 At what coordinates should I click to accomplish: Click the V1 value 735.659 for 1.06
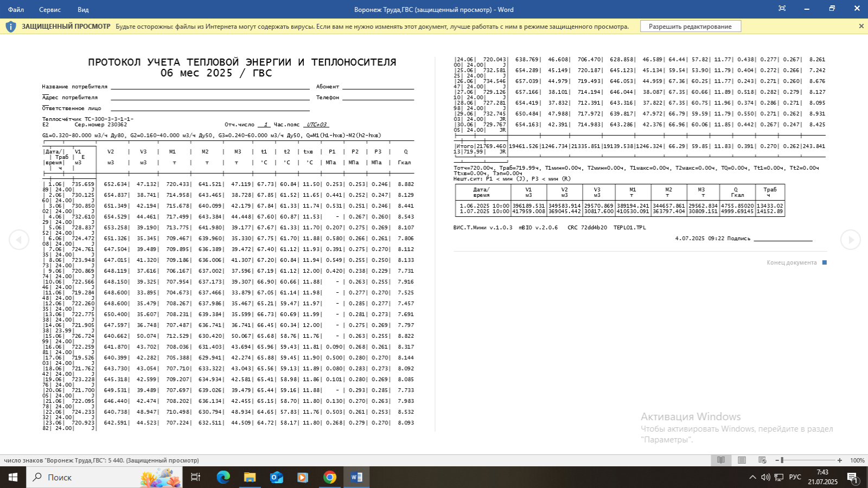click(x=83, y=184)
